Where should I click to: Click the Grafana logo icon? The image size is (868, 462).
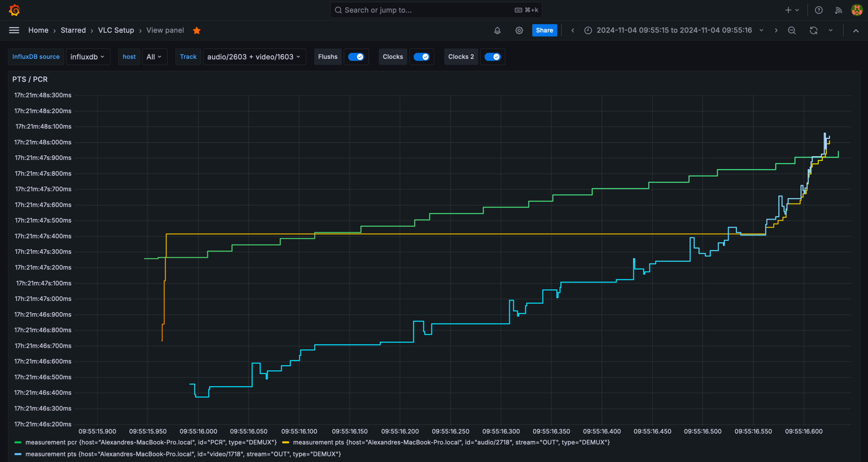pos(14,10)
